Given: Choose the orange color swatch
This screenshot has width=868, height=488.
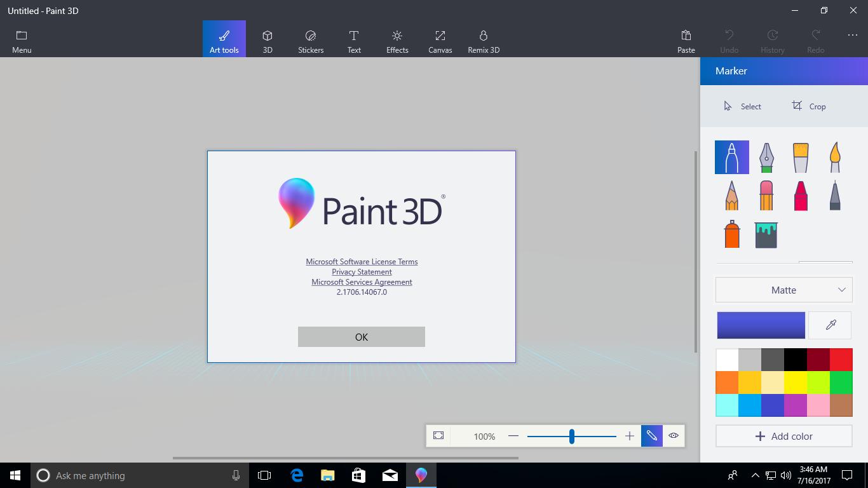Looking at the screenshot, I should [727, 383].
